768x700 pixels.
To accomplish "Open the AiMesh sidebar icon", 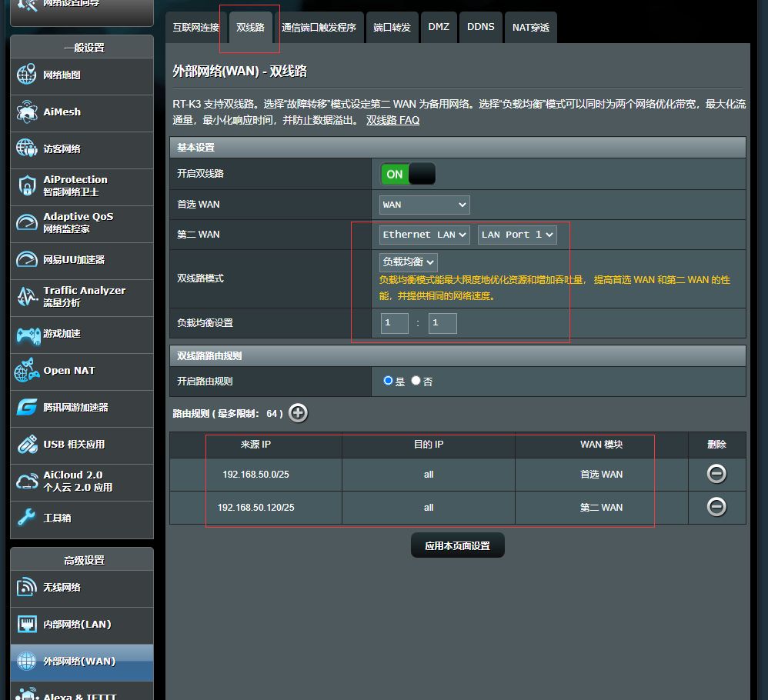I will coord(26,112).
